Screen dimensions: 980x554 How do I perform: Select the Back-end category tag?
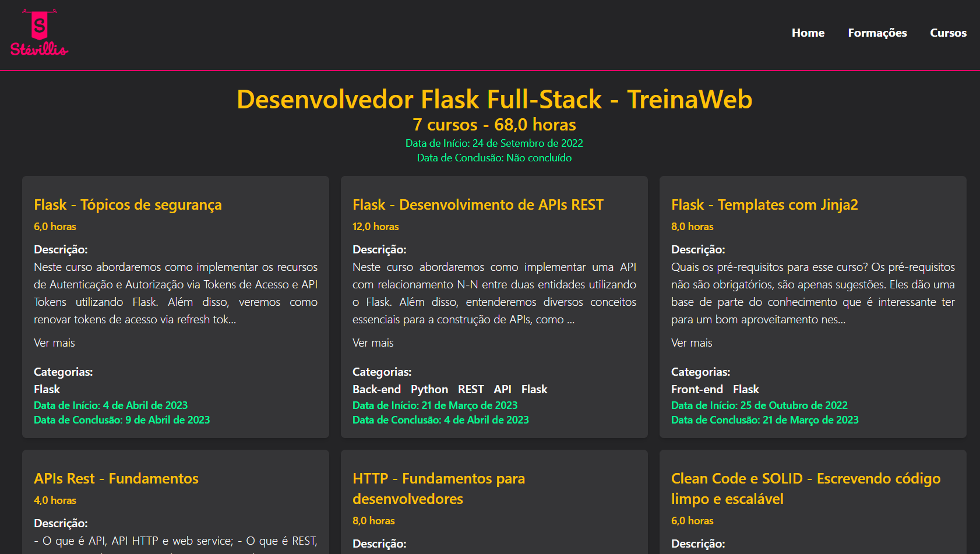(x=376, y=390)
